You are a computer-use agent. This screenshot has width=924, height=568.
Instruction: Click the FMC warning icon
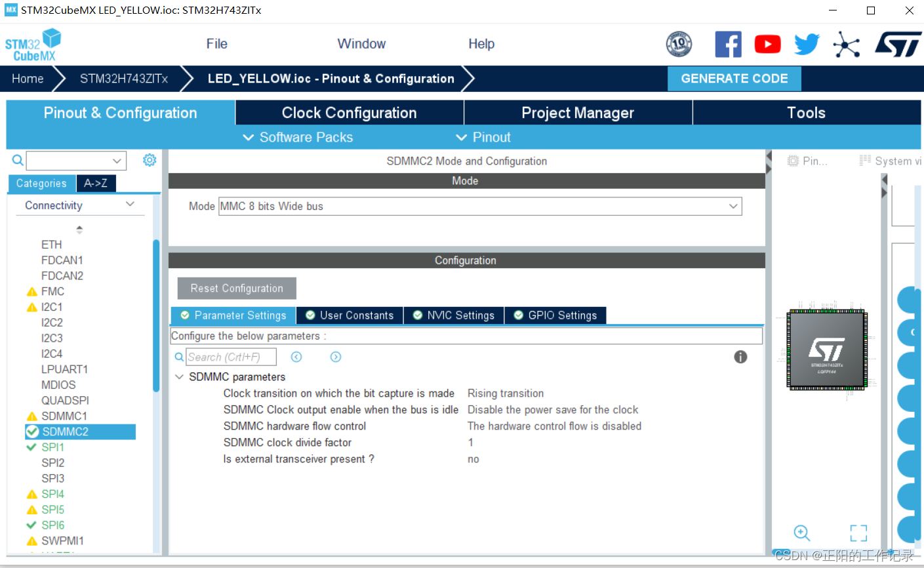pos(31,292)
